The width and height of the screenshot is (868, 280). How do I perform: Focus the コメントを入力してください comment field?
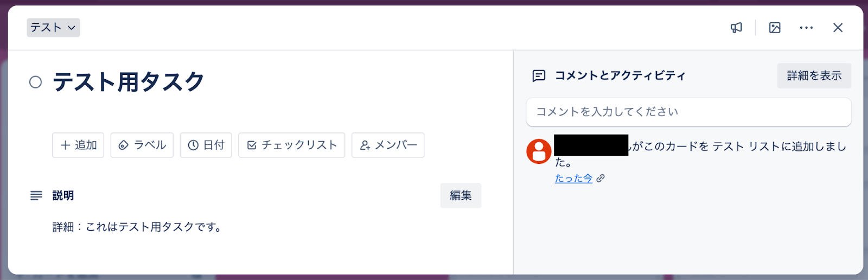point(688,112)
